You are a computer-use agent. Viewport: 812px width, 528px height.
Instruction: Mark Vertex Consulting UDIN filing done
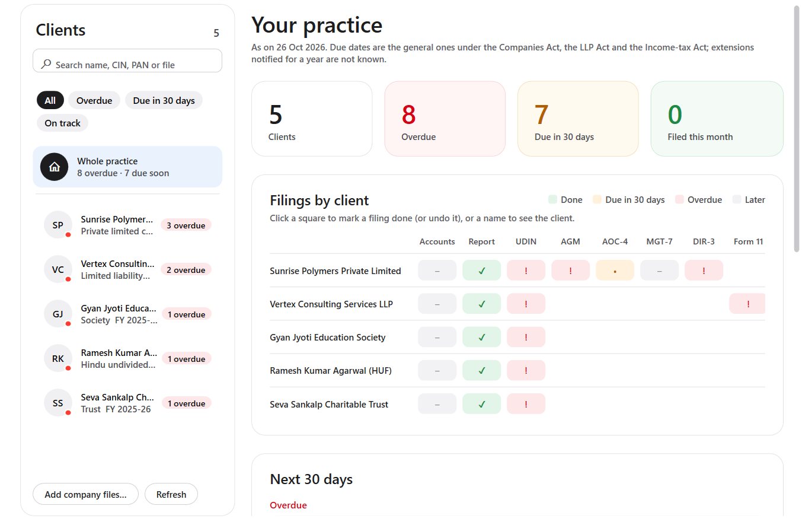526,304
